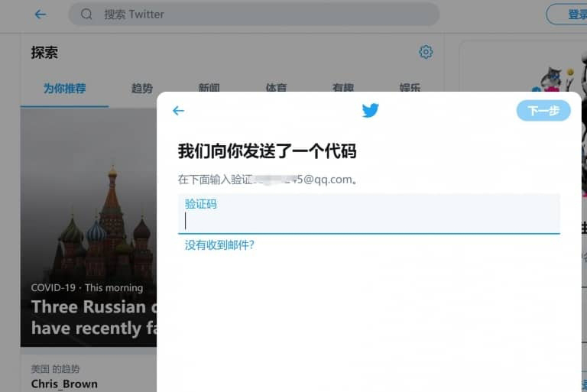The height and width of the screenshot is (392, 587).
Task: Click the back arrow beside the search bar
Action: (x=41, y=14)
